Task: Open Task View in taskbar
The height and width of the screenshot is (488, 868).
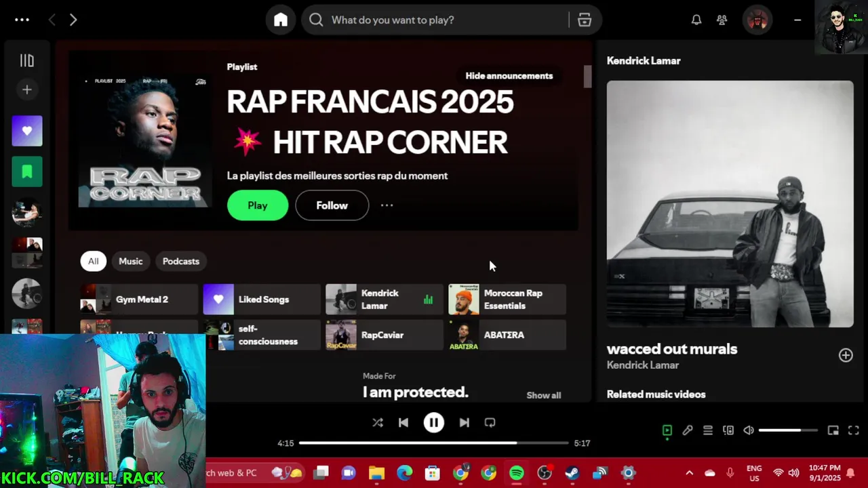Action: pyautogui.click(x=321, y=473)
